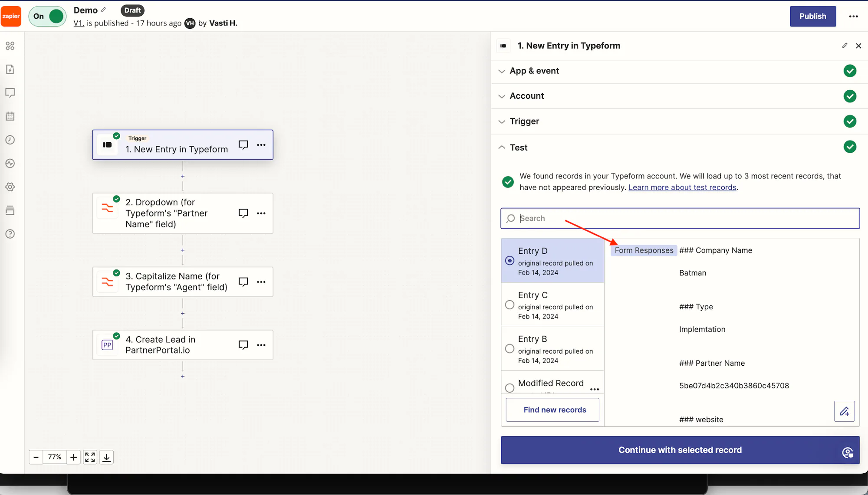Open the versions stack sidebar icon
868x495 pixels.
(x=10, y=210)
